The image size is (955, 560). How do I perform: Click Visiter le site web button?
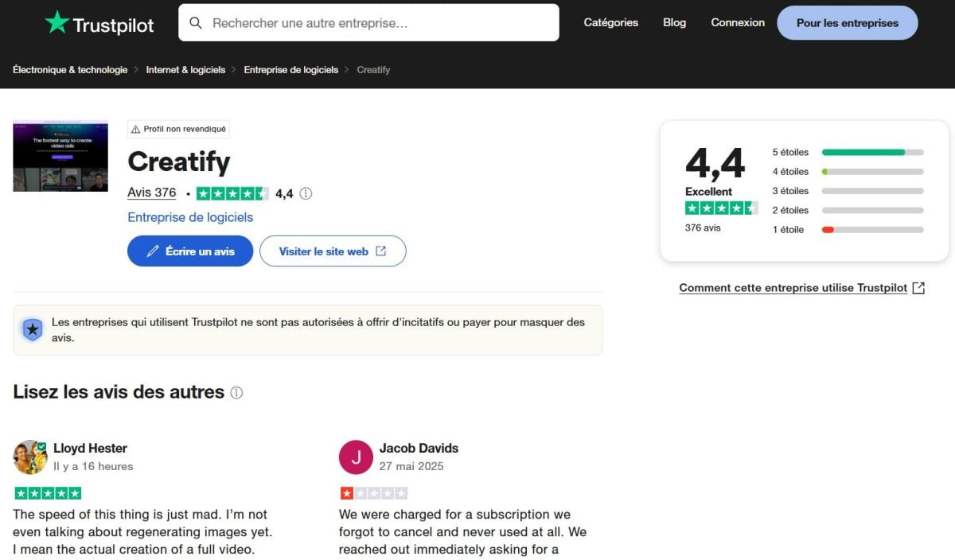point(333,251)
